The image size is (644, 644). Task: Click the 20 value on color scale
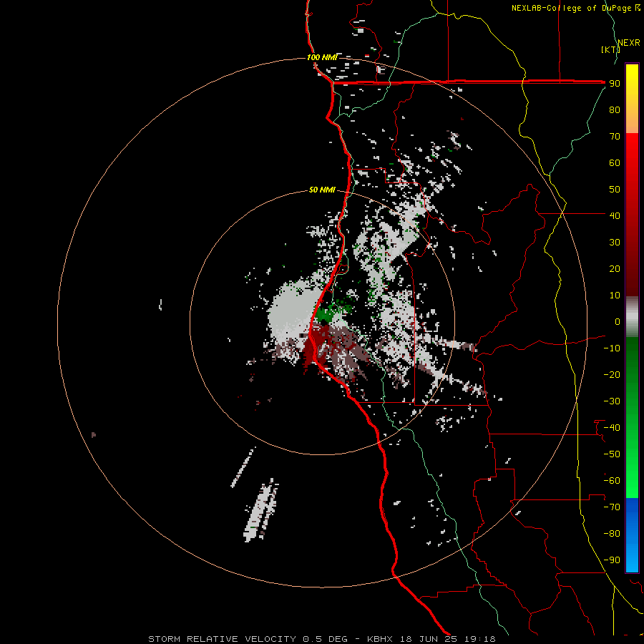(615, 269)
